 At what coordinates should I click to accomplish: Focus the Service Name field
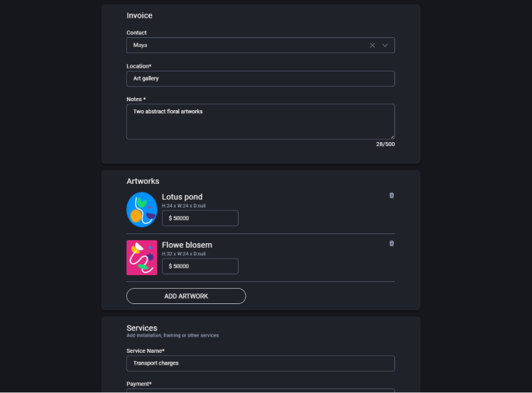261,363
